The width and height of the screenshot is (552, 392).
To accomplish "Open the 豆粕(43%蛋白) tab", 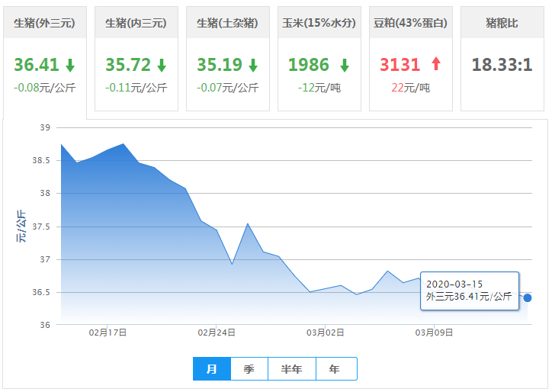I will click(x=410, y=24).
